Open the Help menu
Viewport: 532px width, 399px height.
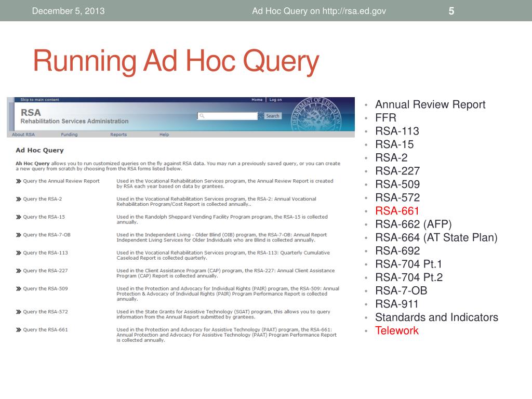pyautogui.click(x=164, y=135)
